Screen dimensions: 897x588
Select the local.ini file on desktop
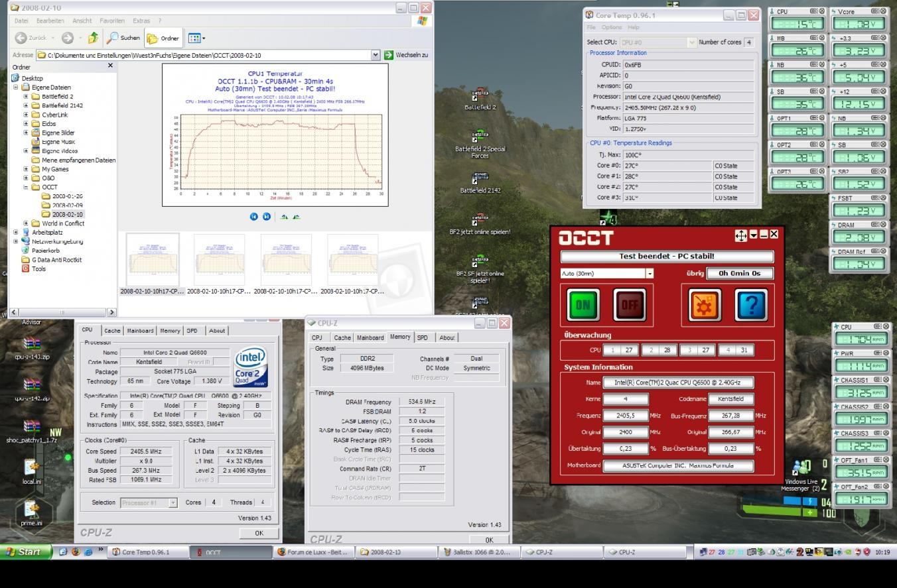(32, 472)
